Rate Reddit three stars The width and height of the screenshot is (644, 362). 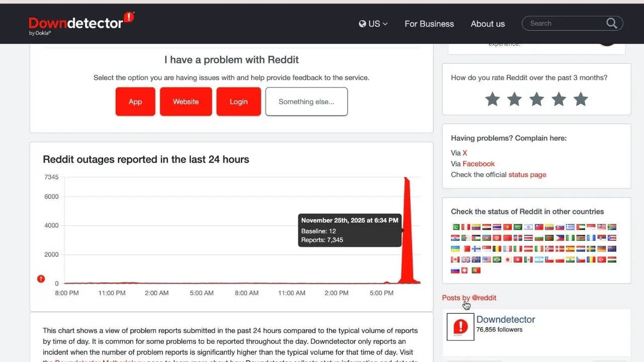coord(536,99)
